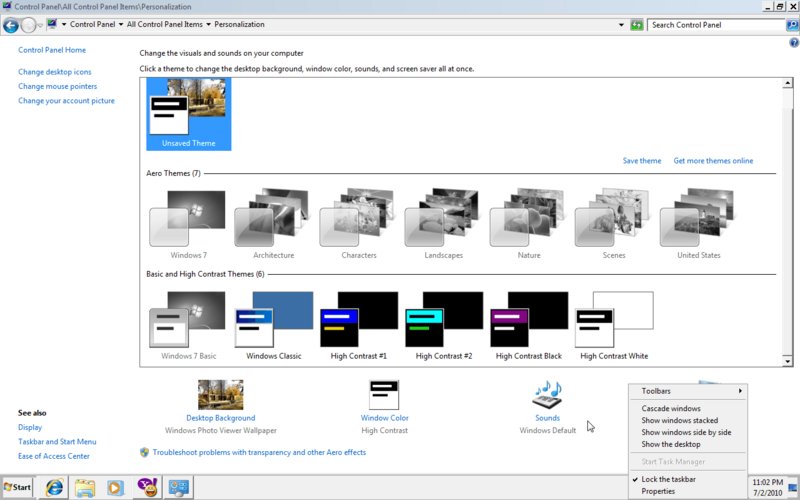Click the Window Color icon

pyautogui.click(x=384, y=395)
